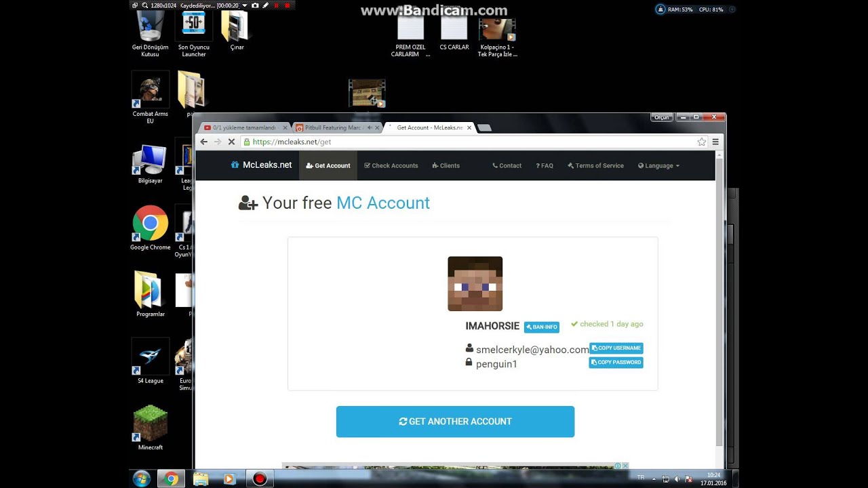Open Check Accounts in the navbar
Image resolution: width=868 pixels, height=488 pixels.
391,165
